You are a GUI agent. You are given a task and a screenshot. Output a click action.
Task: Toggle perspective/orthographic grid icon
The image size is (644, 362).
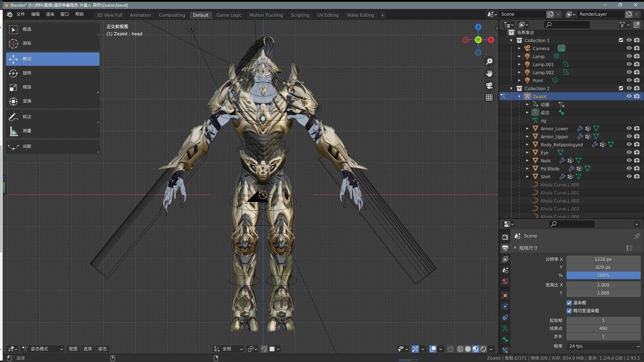point(489,97)
